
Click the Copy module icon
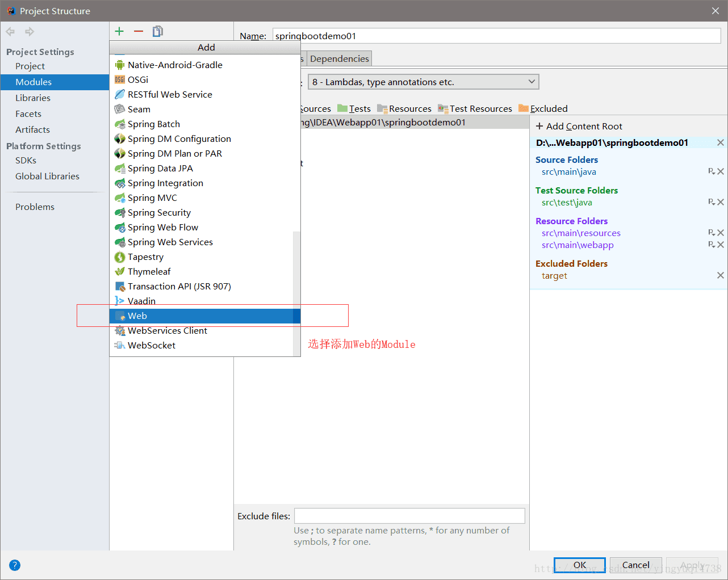pyautogui.click(x=158, y=31)
